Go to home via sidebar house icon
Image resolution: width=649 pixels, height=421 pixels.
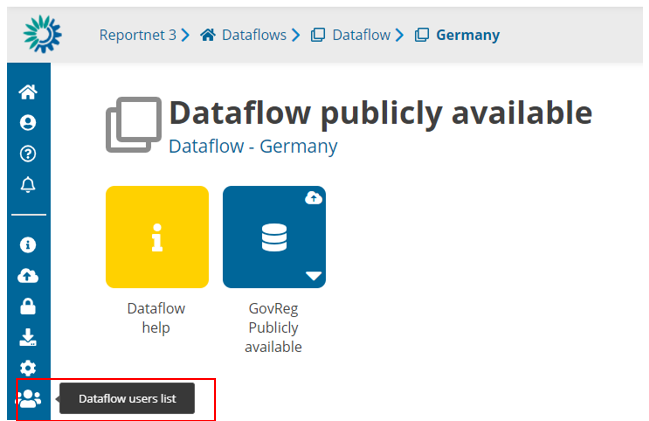[x=28, y=93]
